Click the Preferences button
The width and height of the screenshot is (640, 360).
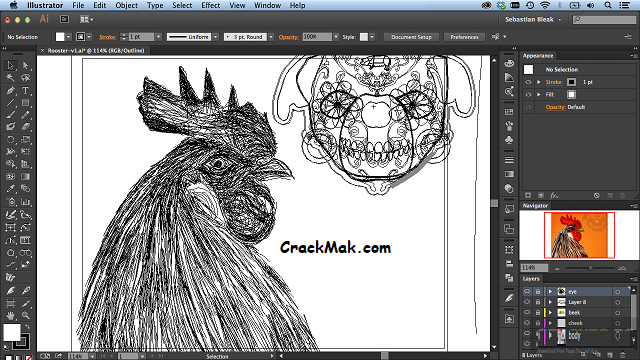pos(464,37)
